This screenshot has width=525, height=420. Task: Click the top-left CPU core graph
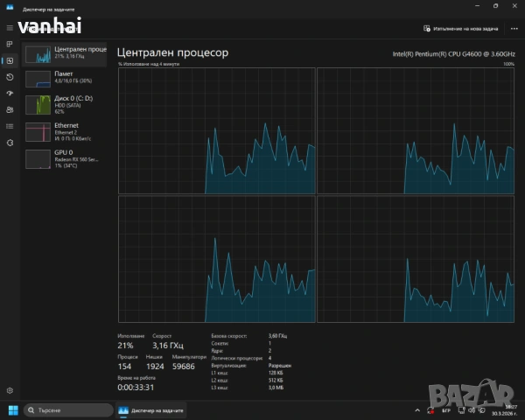click(215, 130)
